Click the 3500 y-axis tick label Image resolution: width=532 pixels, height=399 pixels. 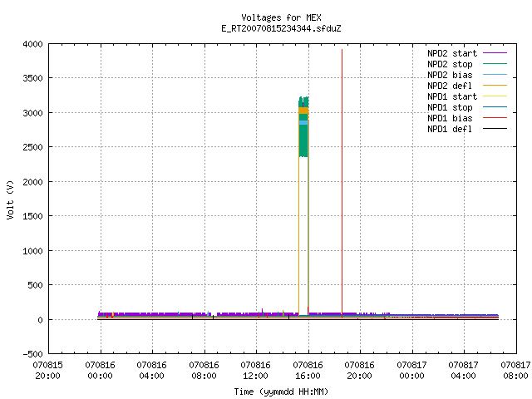(x=32, y=78)
